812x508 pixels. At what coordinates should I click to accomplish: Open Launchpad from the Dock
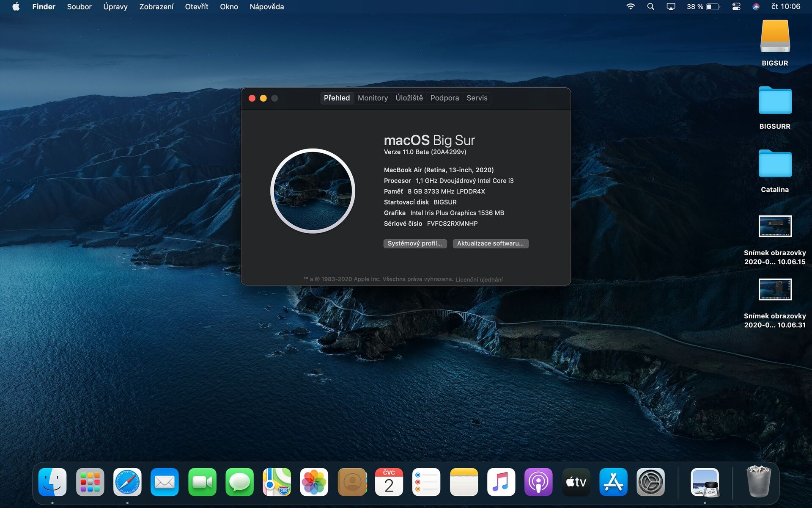point(90,482)
